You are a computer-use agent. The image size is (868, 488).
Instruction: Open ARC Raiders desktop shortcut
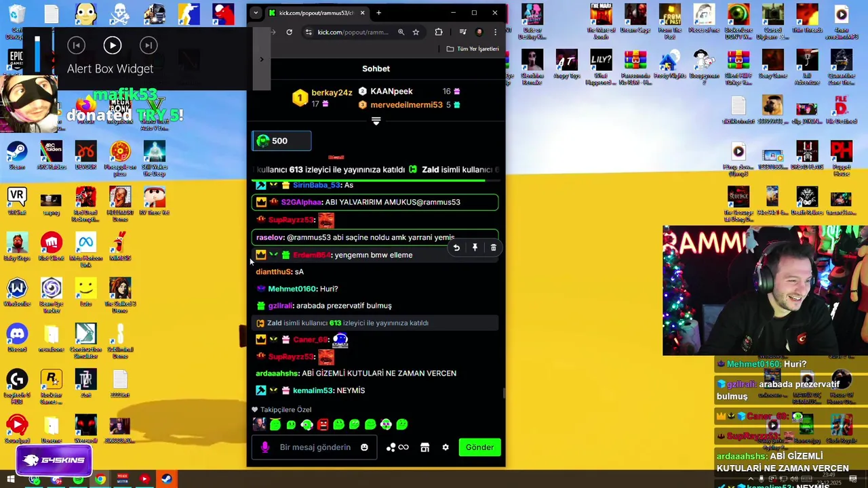pos(52,156)
